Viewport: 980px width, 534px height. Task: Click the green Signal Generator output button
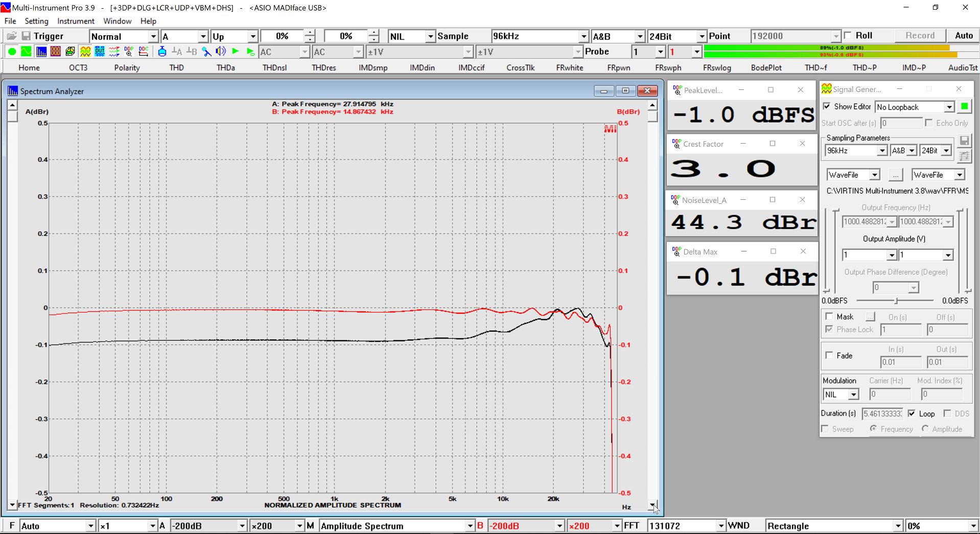point(964,106)
